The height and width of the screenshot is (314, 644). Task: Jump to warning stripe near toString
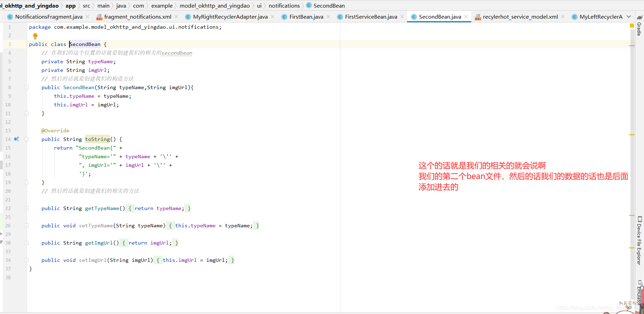pyautogui.click(x=632, y=135)
